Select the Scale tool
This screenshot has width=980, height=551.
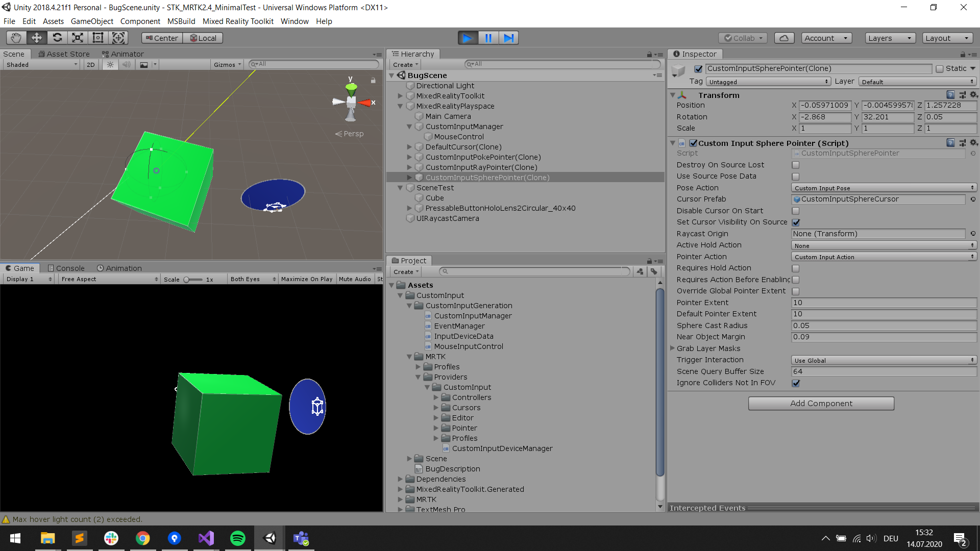(77, 37)
